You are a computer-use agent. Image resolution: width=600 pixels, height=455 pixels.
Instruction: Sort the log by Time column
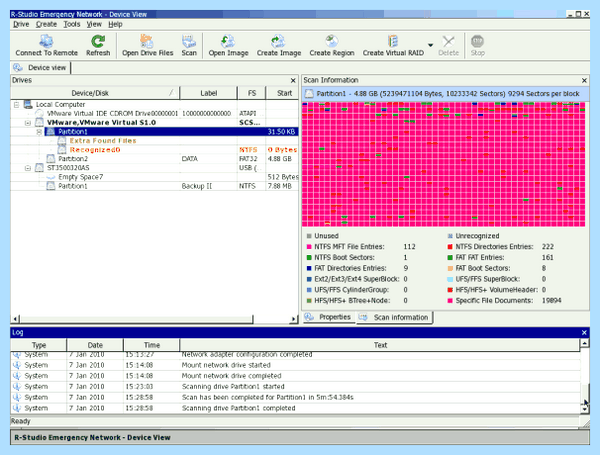(x=152, y=345)
